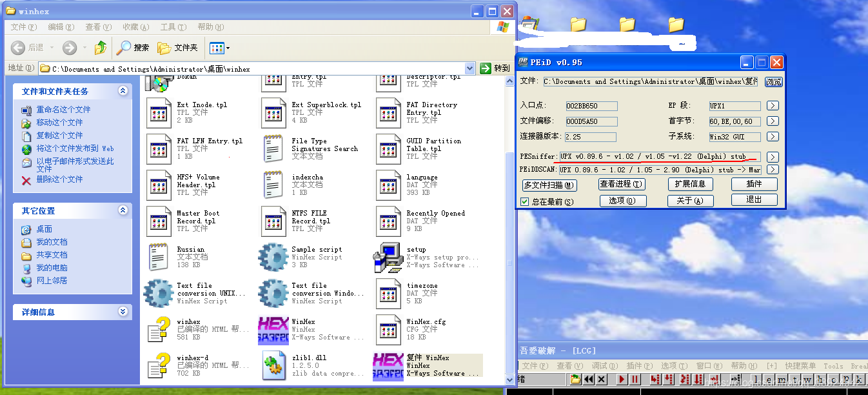
Task: Open 文件 menu in Explorer window
Action: (x=23, y=27)
